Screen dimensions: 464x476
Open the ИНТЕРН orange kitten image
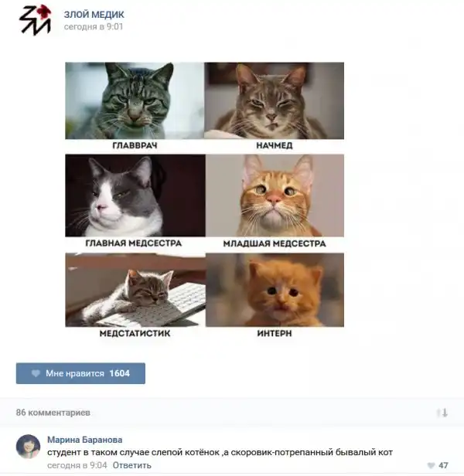[275, 290]
